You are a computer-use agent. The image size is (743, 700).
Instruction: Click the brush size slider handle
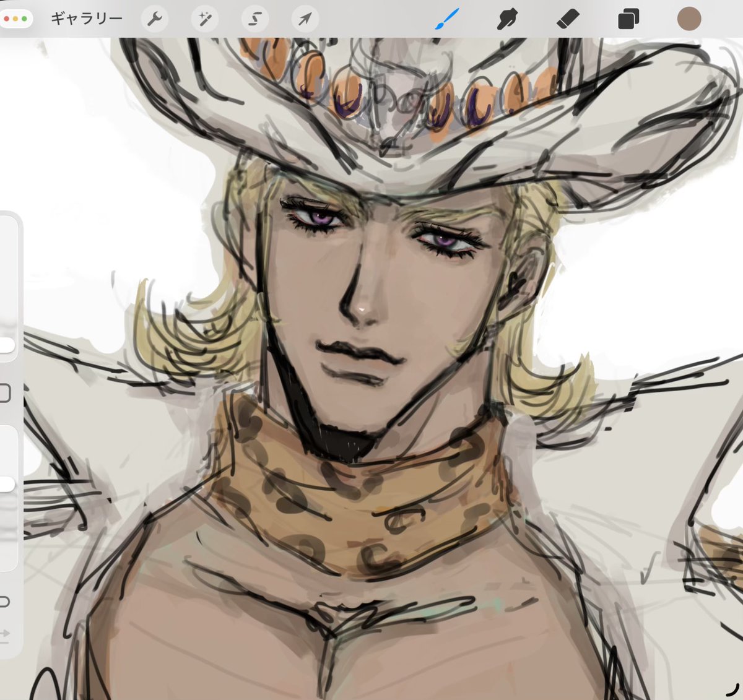click(6, 345)
